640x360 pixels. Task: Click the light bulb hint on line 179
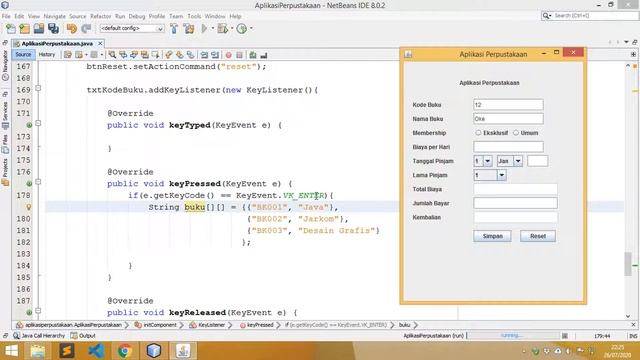click(x=29, y=207)
